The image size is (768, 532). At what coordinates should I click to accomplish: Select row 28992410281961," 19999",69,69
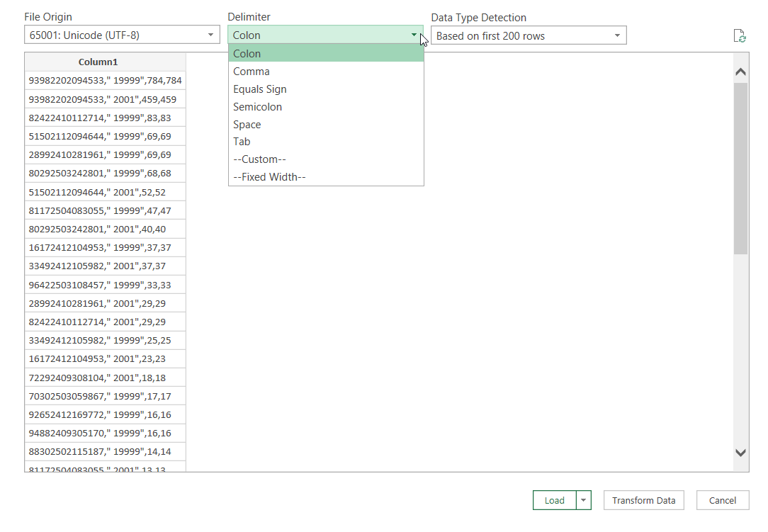click(x=105, y=155)
